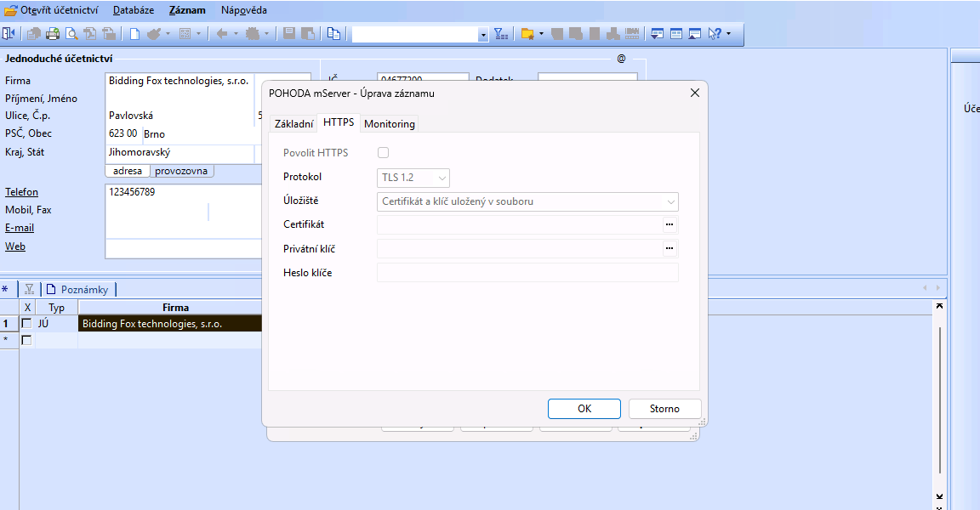This screenshot has height=510, width=980.
Task: Click into the Heslo klíče field
Action: 527,273
